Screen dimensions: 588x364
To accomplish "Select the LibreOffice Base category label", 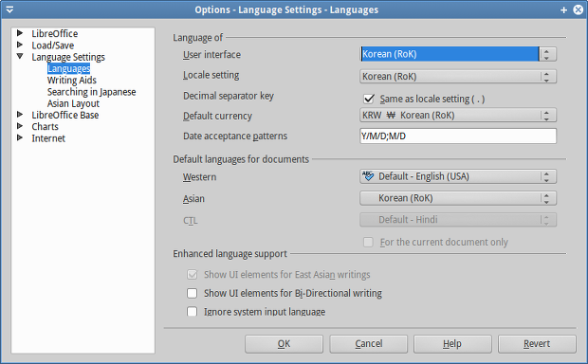I will tap(65, 115).
